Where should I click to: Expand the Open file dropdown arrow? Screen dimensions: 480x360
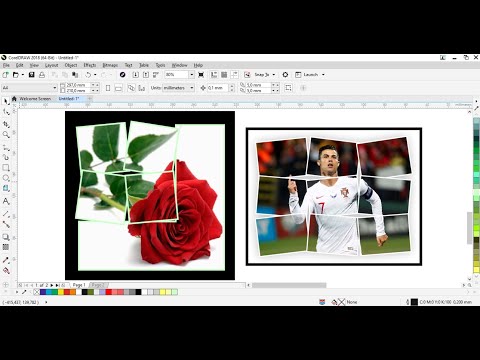[x=23, y=75]
